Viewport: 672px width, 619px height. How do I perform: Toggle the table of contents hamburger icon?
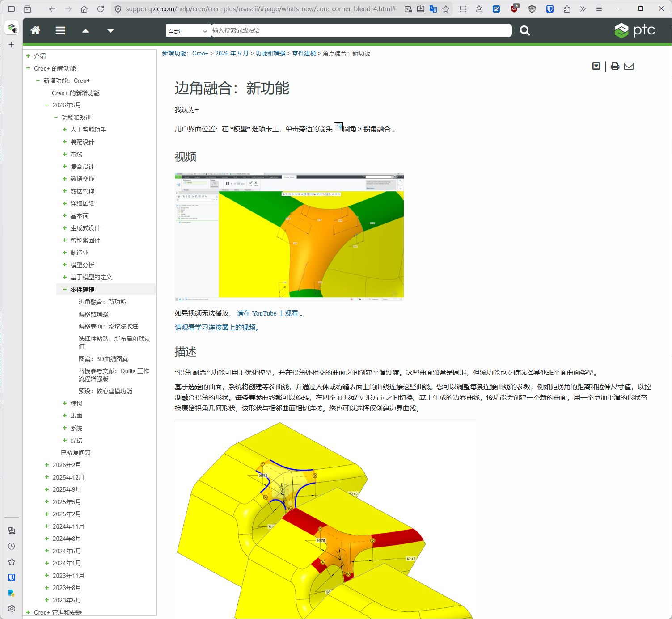pos(60,30)
